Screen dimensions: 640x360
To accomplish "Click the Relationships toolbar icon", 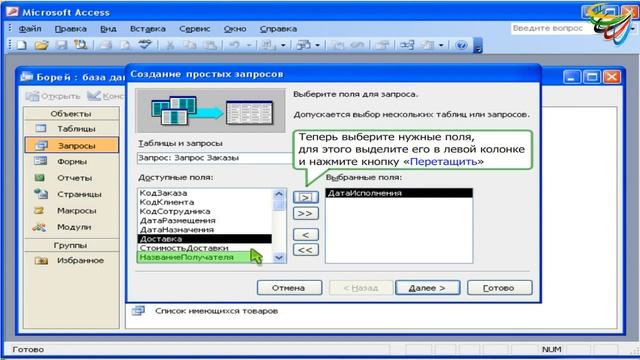I will 407,45.
